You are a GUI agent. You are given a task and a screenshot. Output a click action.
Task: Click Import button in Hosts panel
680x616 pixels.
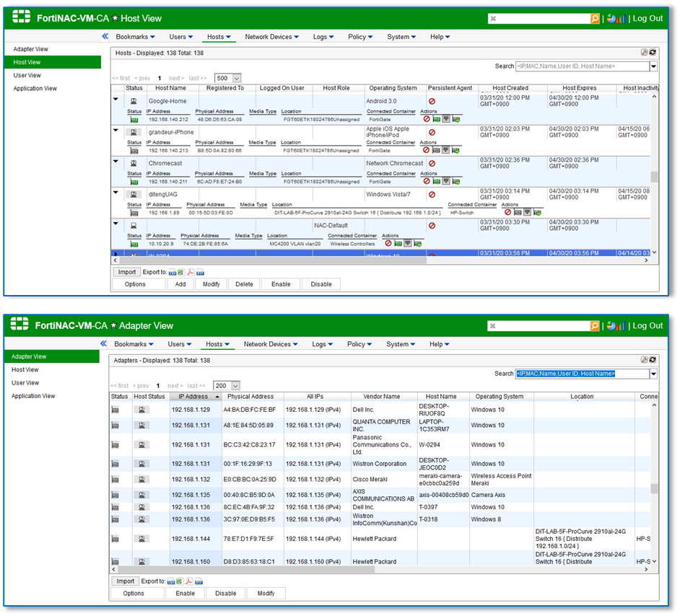pos(127,272)
